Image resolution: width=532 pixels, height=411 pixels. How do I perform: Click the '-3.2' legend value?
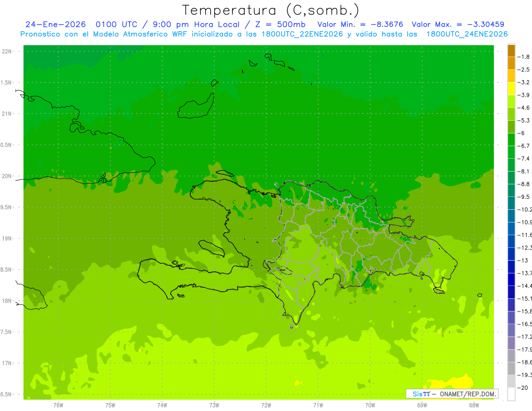[524, 82]
